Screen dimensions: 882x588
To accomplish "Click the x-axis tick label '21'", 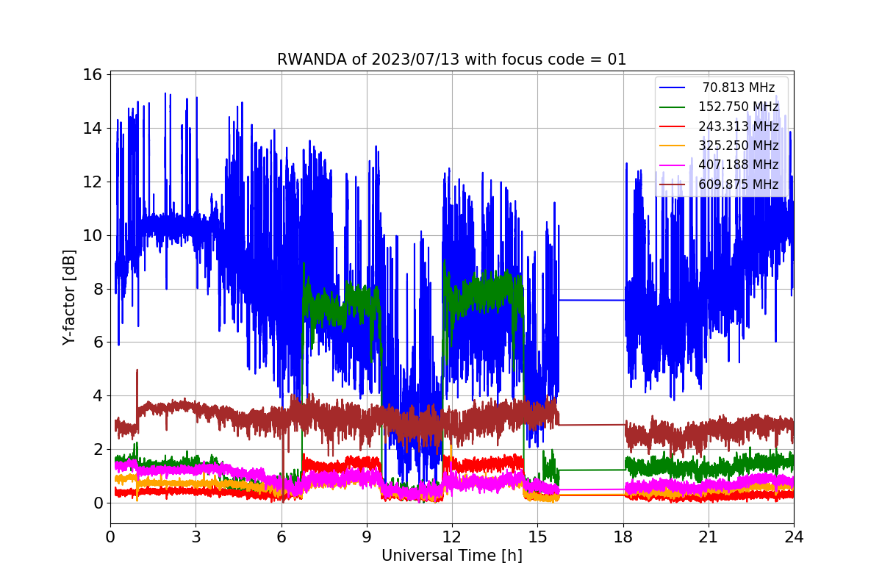I will [708, 537].
